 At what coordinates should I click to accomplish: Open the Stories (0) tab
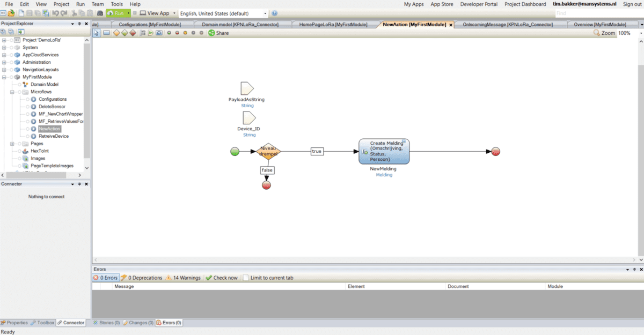point(106,323)
